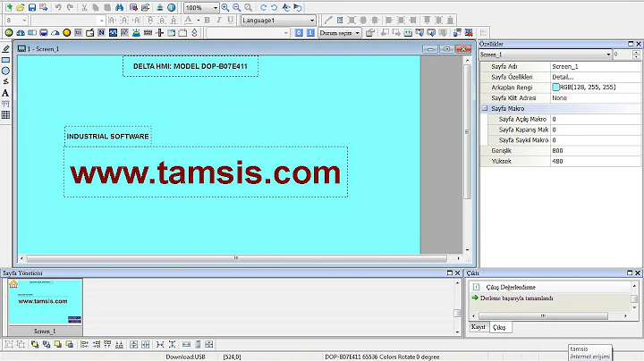
Task: Click the Arkaplan Rengi cyan color swatch
Action: tap(555, 87)
